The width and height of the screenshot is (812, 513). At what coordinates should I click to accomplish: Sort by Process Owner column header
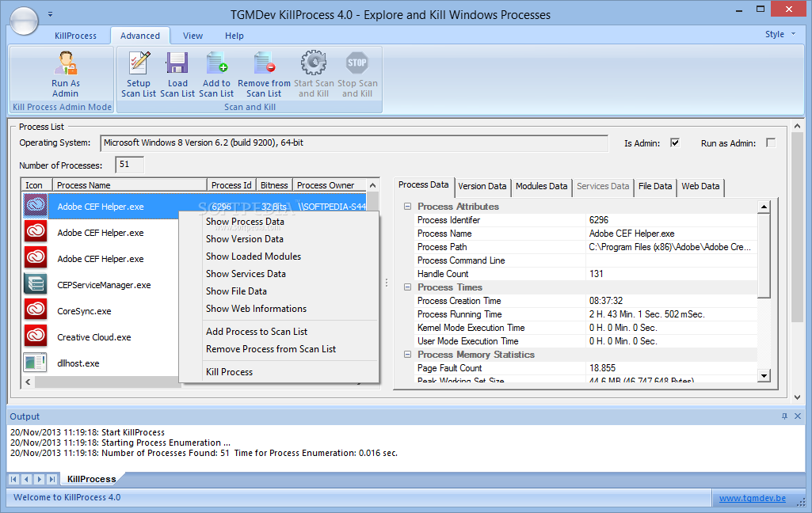coord(330,184)
